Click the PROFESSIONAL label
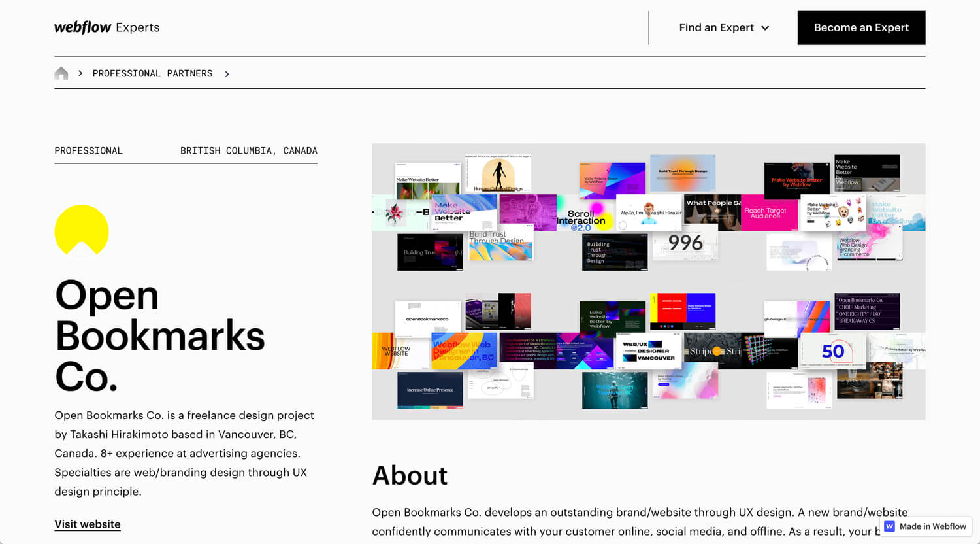The height and width of the screenshot is (544, 980). point(89,150)
